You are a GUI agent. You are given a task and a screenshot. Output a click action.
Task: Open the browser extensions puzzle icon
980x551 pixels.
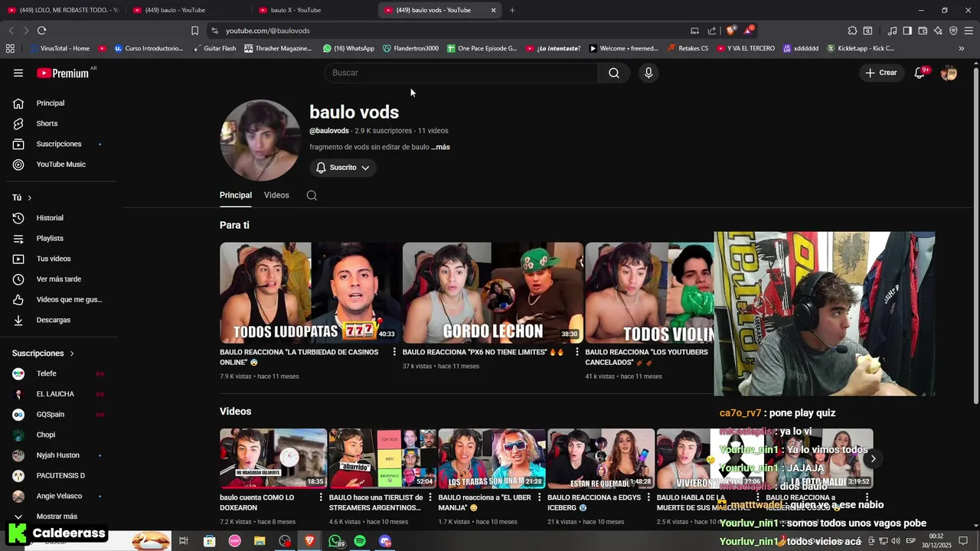coord(852,31)
